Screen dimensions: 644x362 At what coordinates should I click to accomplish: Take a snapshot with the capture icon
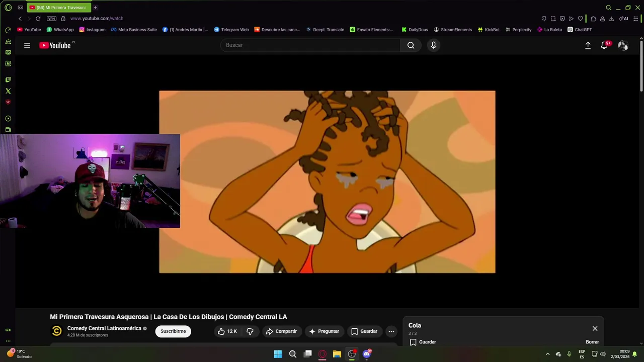553,19
